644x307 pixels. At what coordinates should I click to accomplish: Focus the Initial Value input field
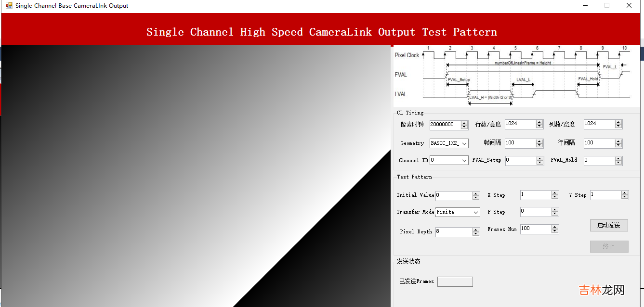pyautogui.click(x=453, y=196)
